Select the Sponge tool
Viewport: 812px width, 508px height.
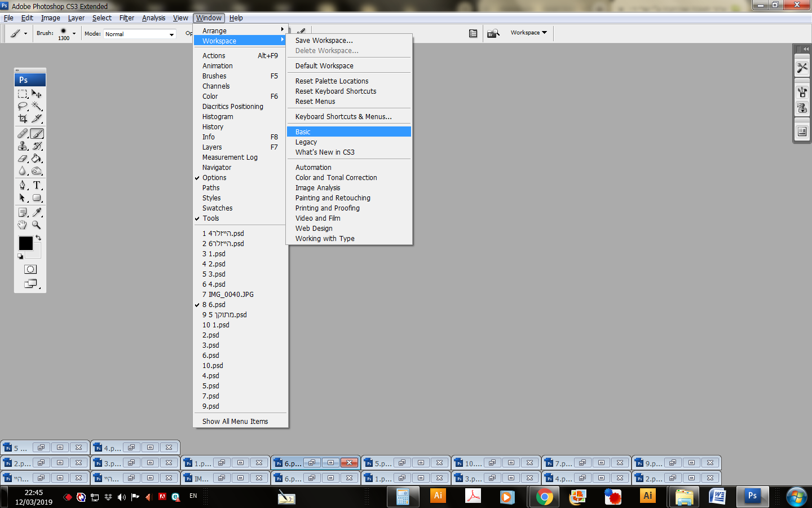pyautogui.click(x=37, y=171)
